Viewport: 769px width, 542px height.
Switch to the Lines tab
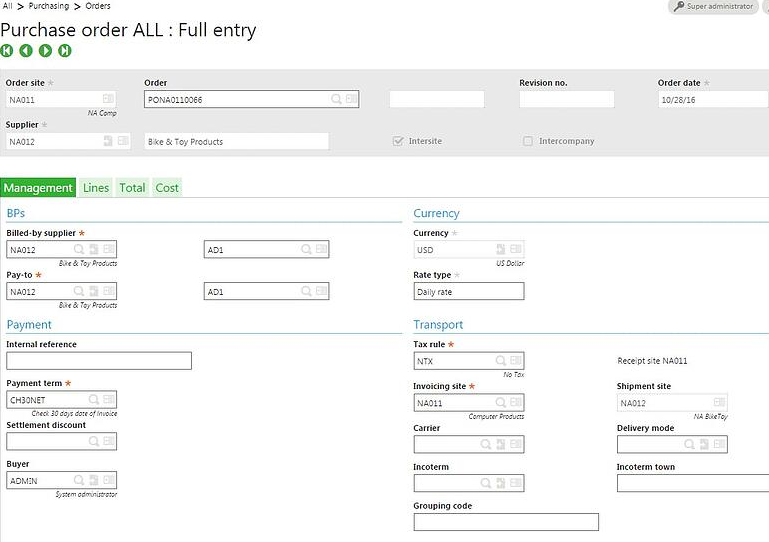click(96, 187)
